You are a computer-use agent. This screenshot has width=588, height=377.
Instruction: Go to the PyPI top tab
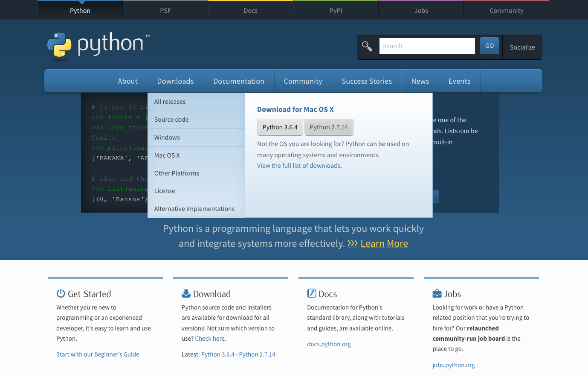click(x=336, y=10)
